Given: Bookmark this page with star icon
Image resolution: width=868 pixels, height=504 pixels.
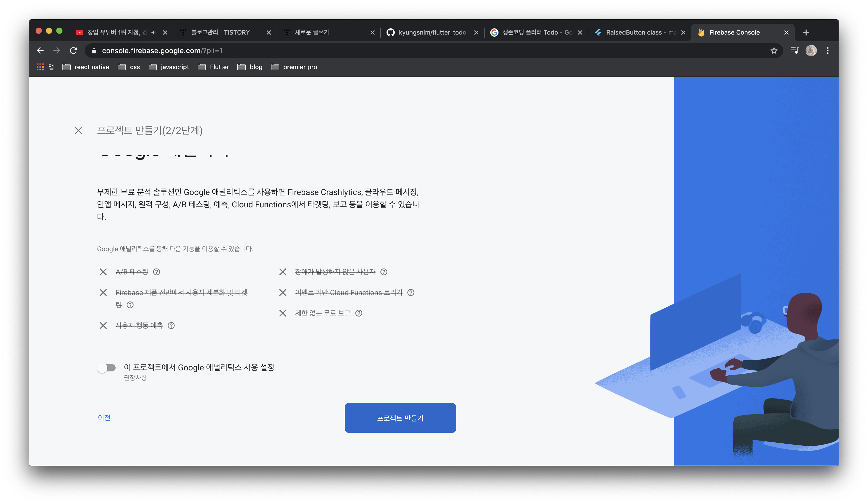Looking at the screenshot, I should point(774,51).
